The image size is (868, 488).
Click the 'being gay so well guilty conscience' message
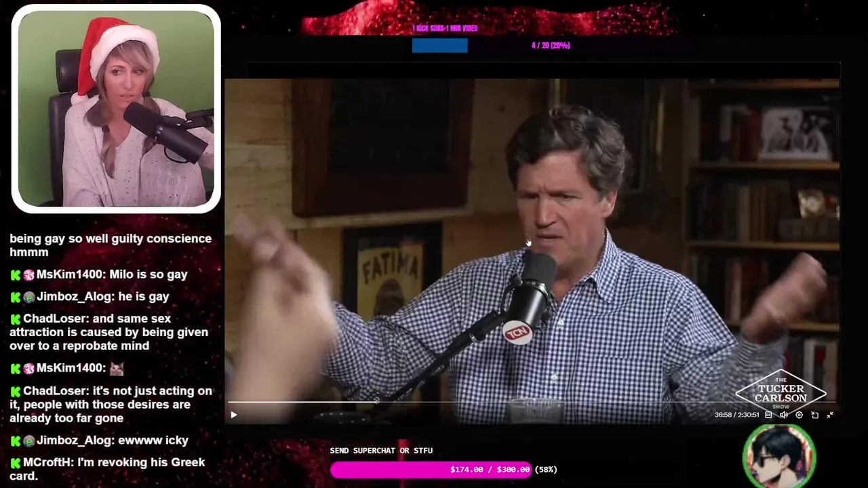111,245
